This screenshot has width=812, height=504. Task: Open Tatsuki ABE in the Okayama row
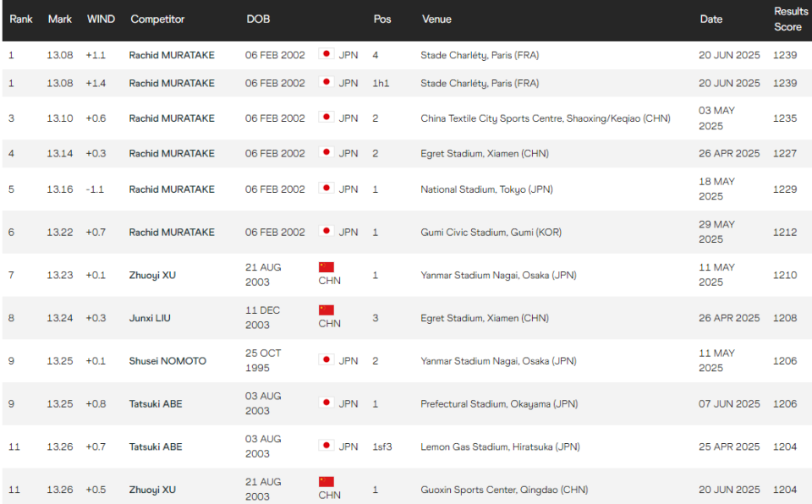(156, 404)
